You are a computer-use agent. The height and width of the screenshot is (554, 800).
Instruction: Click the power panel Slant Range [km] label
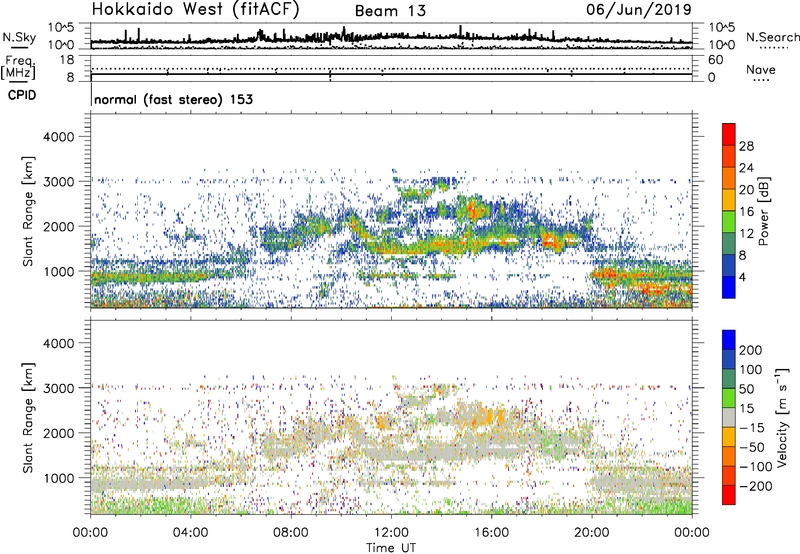click(x=28, y=211)
